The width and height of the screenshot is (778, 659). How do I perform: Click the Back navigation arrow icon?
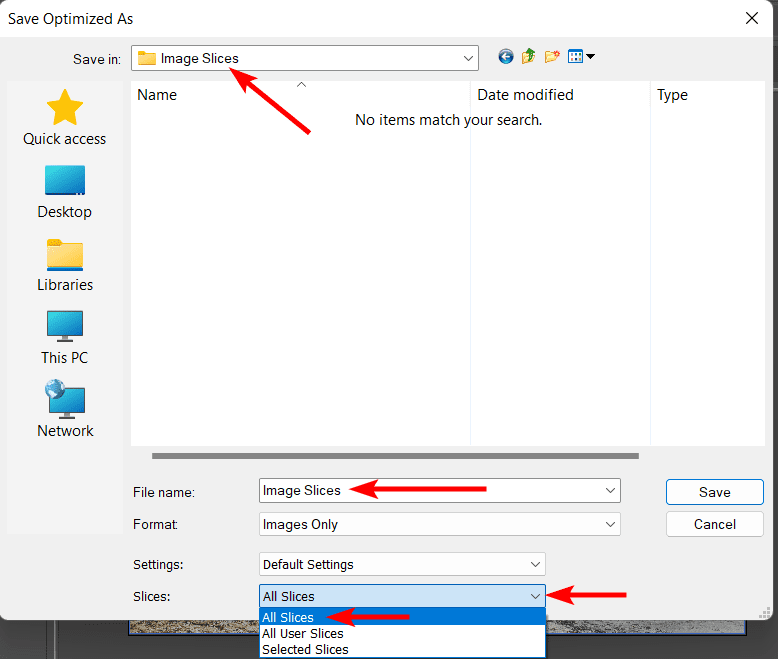pos(506,57)
